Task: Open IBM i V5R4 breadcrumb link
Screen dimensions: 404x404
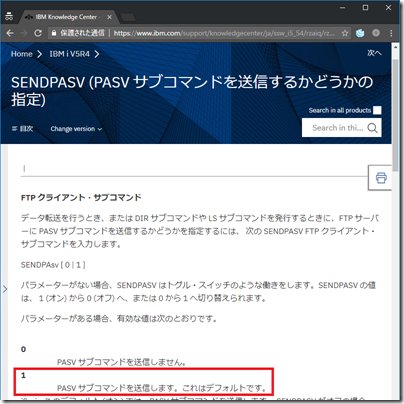Action: click(x=69, y=54)
